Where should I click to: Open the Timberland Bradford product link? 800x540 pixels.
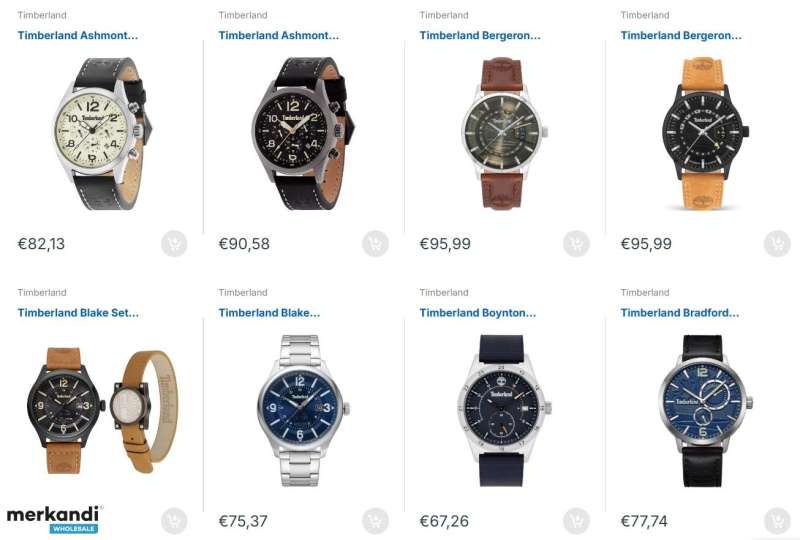point(680,312)
